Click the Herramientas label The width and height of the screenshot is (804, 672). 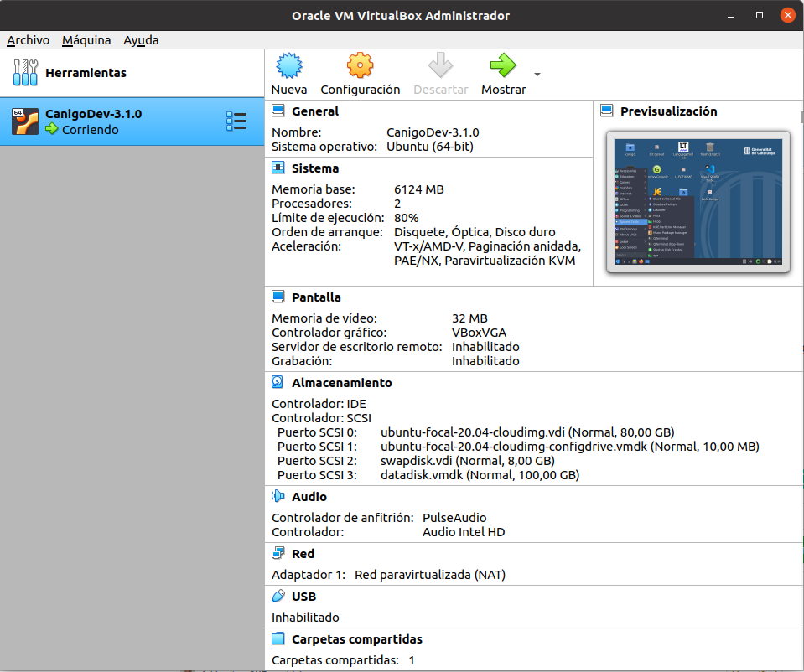click(86, 73)
